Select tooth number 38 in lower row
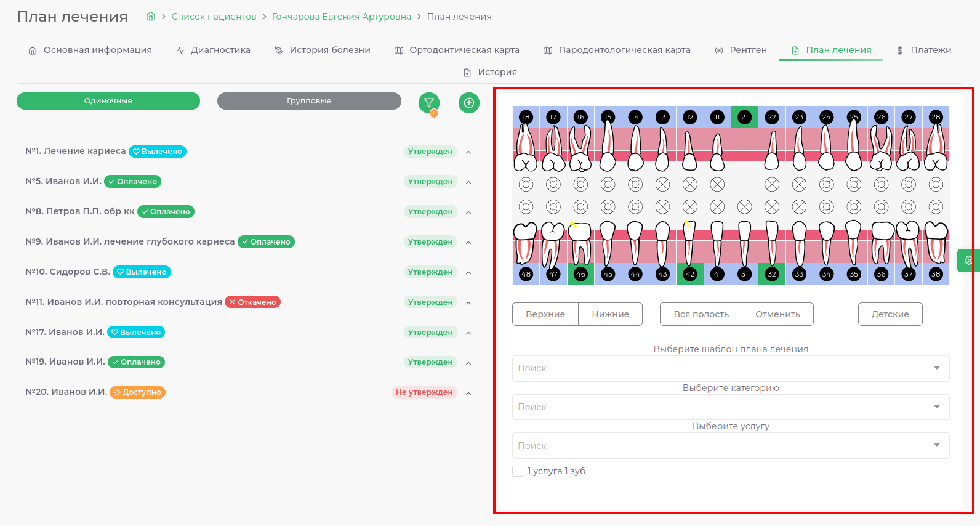This screenshot has width=980, height=526. pos(936,274)
